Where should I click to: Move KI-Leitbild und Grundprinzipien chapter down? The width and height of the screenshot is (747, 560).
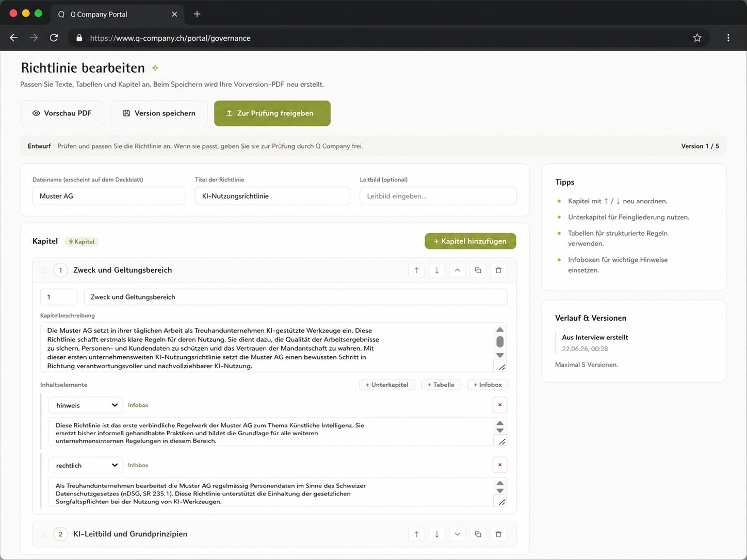tap(437, 534)
